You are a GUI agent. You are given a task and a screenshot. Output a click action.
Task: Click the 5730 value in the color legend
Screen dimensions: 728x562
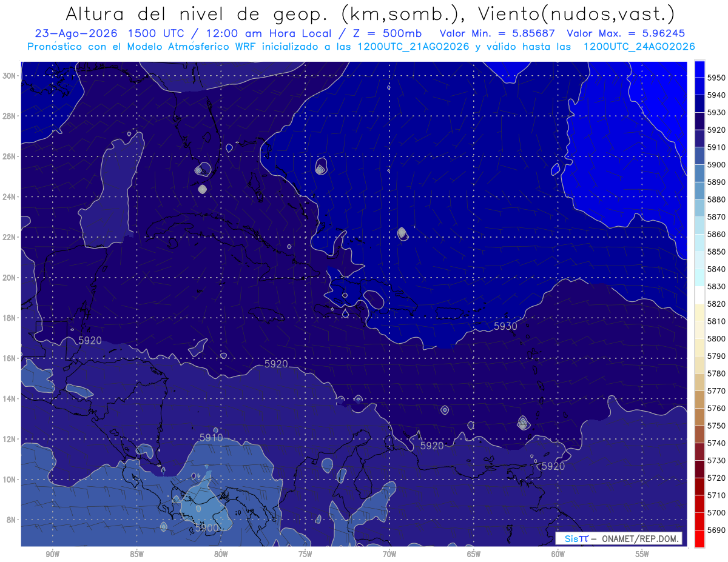[716, 460]
